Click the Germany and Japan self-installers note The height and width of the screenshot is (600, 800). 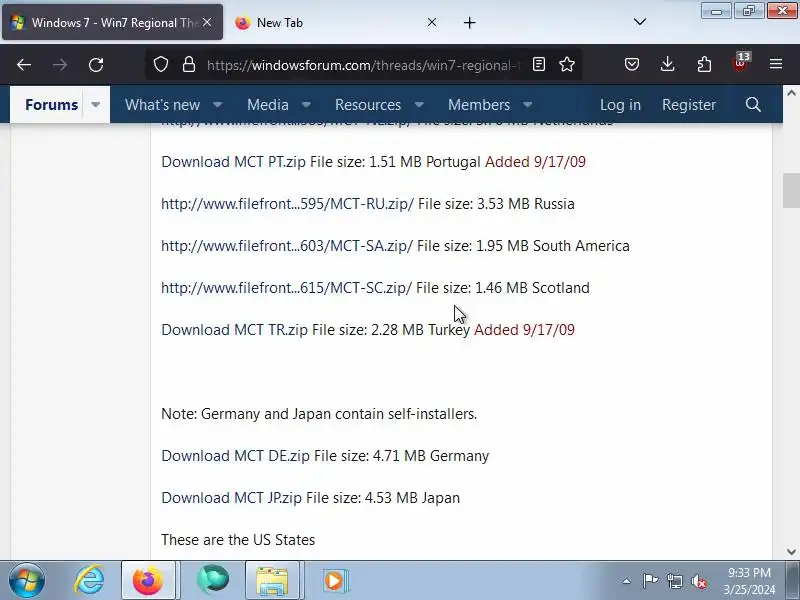319,414
